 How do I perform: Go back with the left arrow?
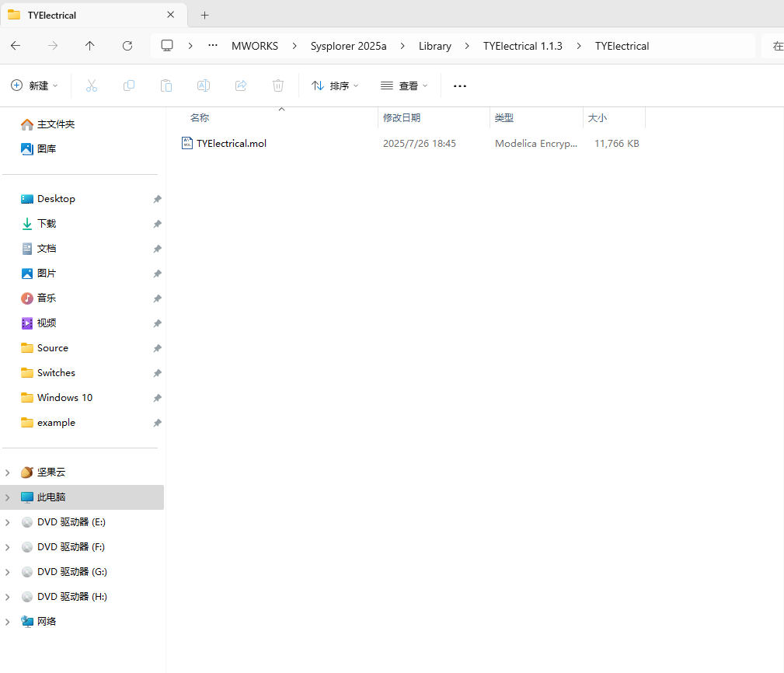[x=16, y=46]
